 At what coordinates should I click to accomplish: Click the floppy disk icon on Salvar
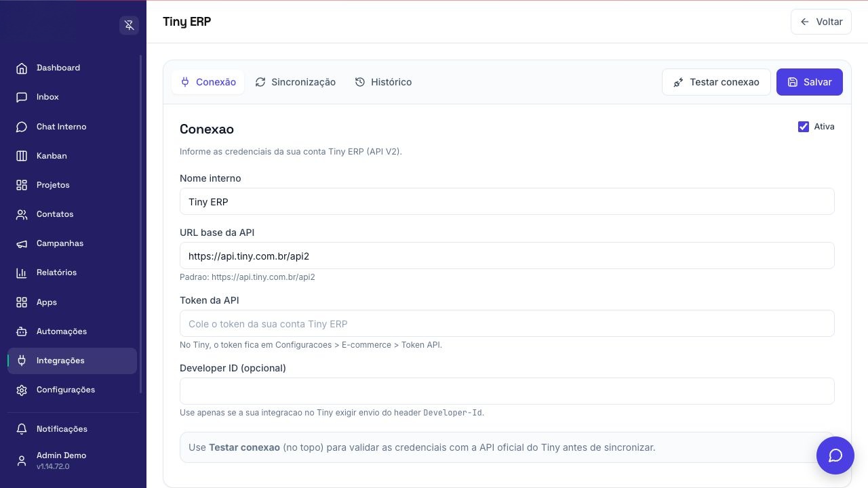pyautogui.click(x=793, y=82)
